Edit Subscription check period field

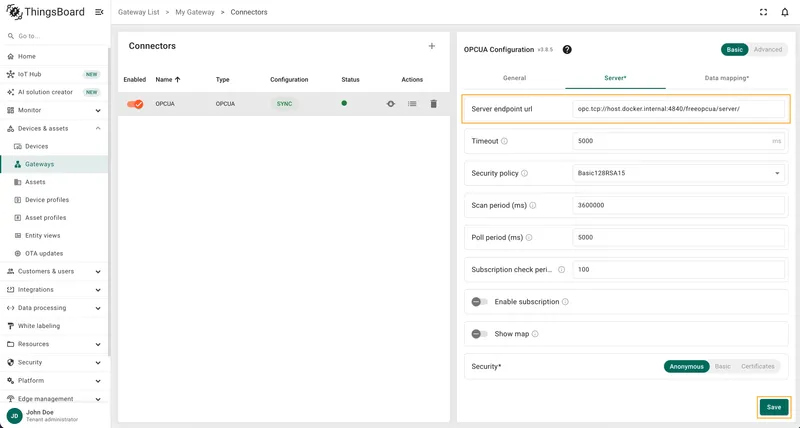coord(679,270)
